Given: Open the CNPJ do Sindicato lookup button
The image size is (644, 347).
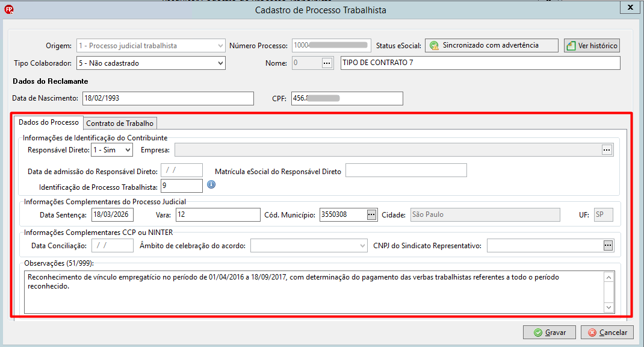Looking at the screenshot, I should (608, 246).
